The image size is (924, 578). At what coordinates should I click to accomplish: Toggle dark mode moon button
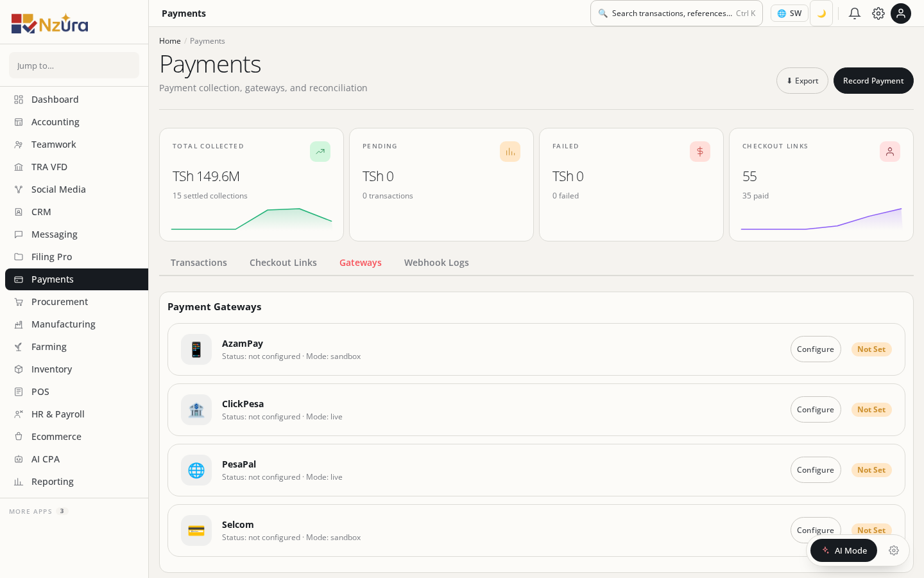[x=821, y=13]
